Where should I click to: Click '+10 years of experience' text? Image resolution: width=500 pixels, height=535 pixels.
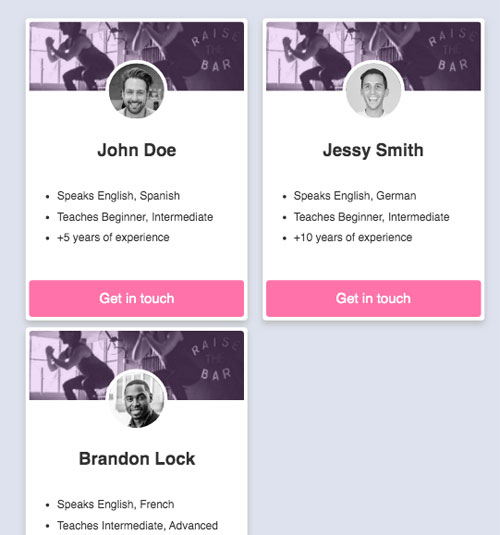point(353,237)
